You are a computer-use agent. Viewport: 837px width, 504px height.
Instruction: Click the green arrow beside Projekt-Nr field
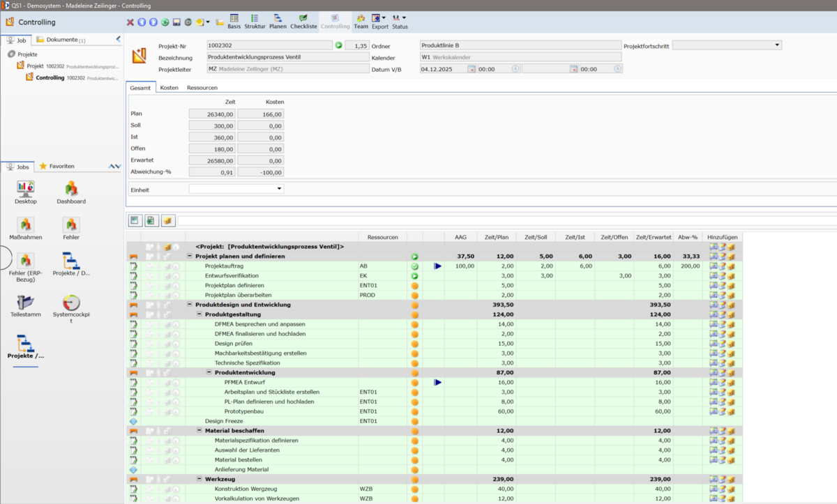click(x=338, y=45)
